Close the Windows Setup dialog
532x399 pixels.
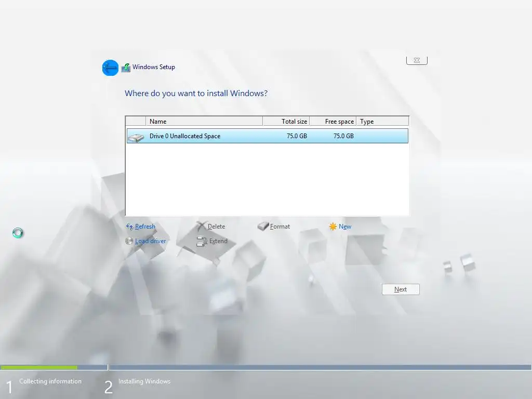click(x=417, y=60)
